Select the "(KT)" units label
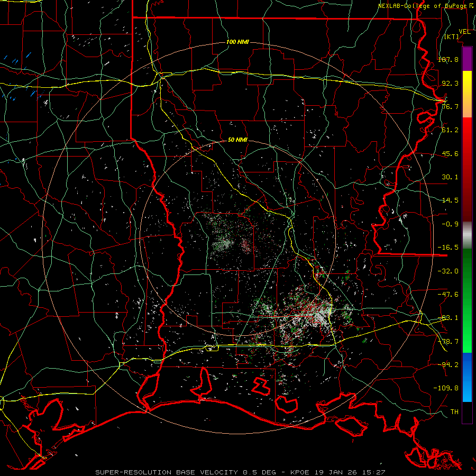476x476 pixels. click(x=452, y=36)
